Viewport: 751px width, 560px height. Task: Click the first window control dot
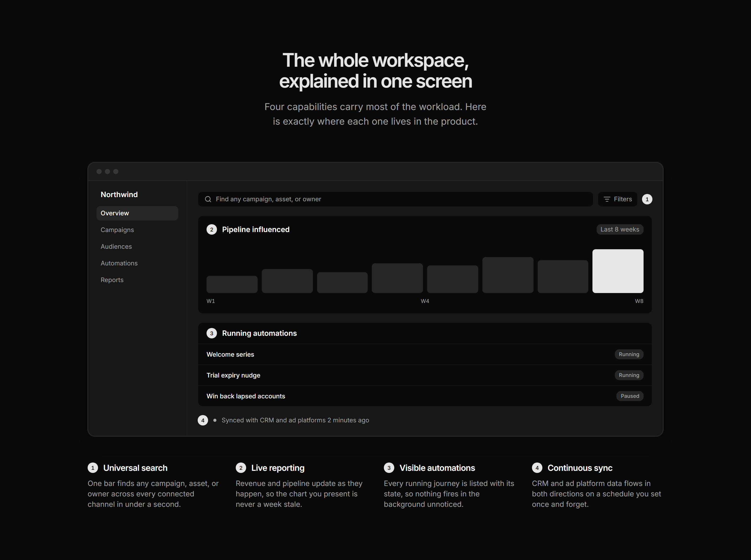99,172
